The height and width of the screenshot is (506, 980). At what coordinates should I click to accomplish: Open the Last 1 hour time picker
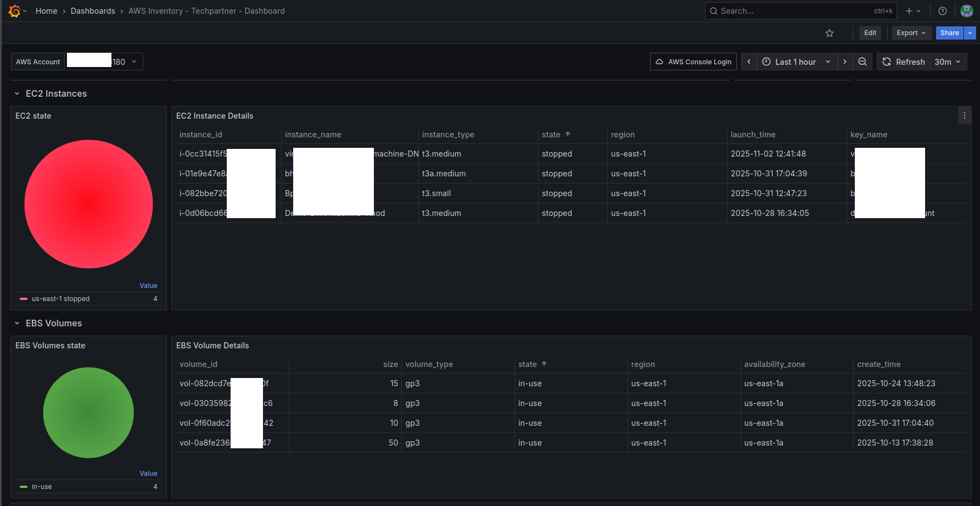[797, 62]
